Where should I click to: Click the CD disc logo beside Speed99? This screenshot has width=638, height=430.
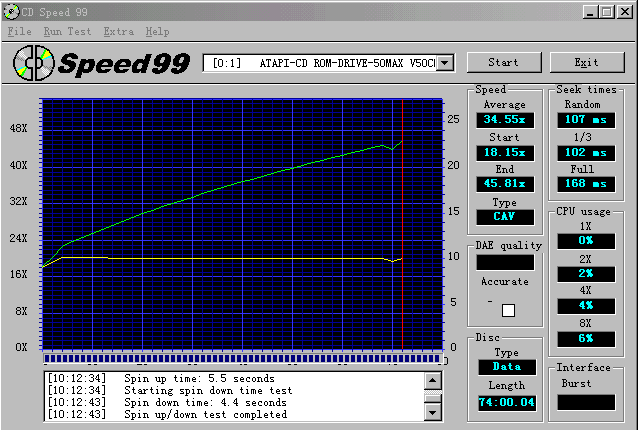click(x=32, y=63)
